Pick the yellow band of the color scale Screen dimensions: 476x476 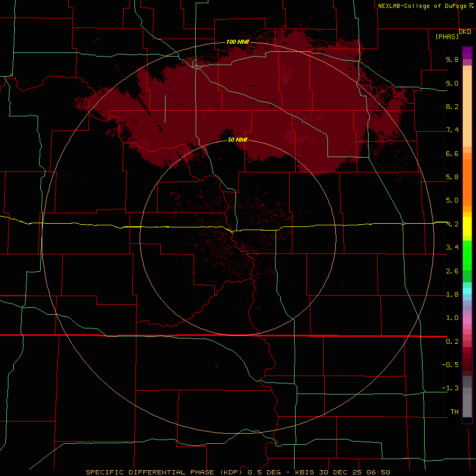(x=467, y=226)
